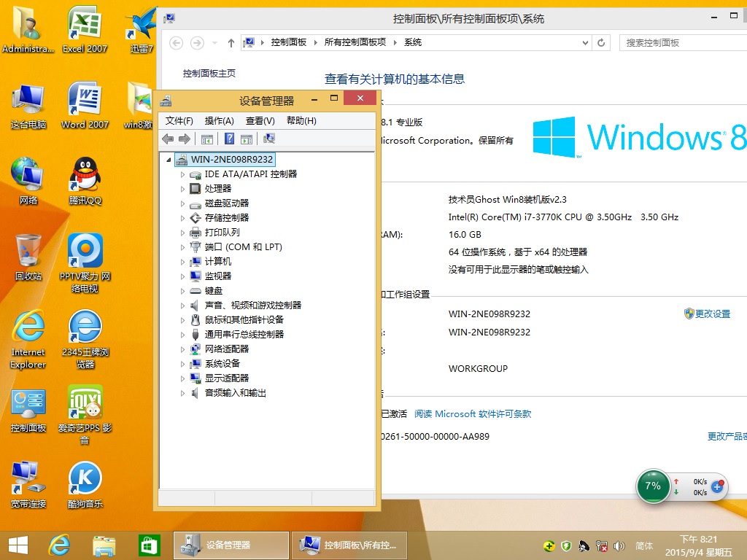Viewport: 747px width, 560px height.
Task: Click the Show/Hide console tree toolbar icon
Action: 206,139
